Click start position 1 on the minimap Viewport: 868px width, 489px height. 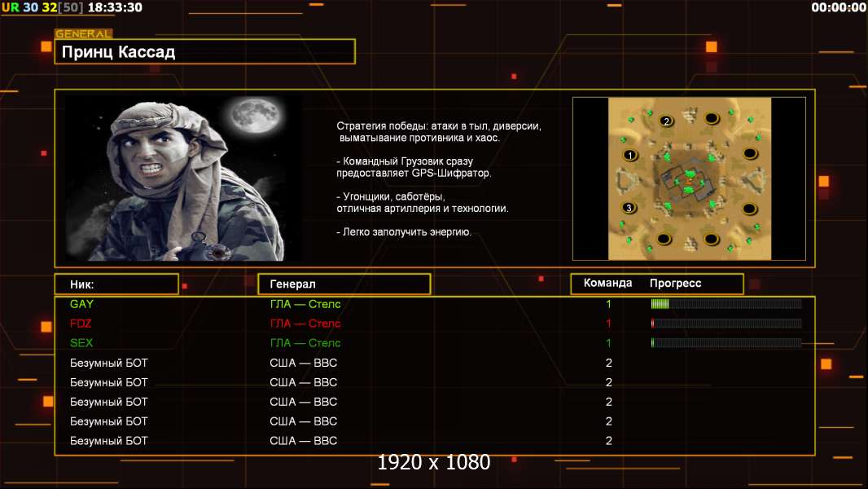(629, 155)
